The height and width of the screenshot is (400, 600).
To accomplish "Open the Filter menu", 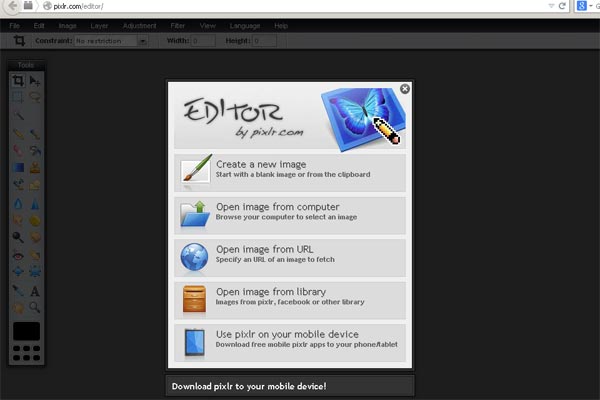I will [178, 26].
